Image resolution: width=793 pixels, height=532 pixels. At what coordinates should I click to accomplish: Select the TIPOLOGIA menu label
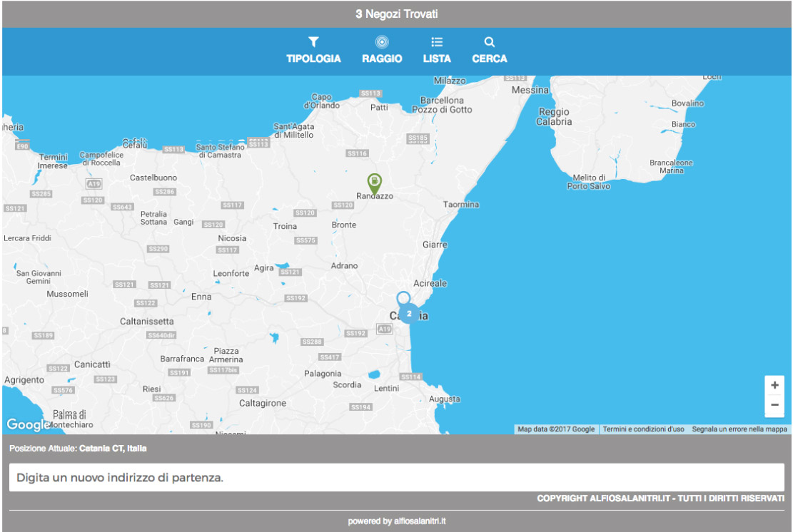coord(313,58)
